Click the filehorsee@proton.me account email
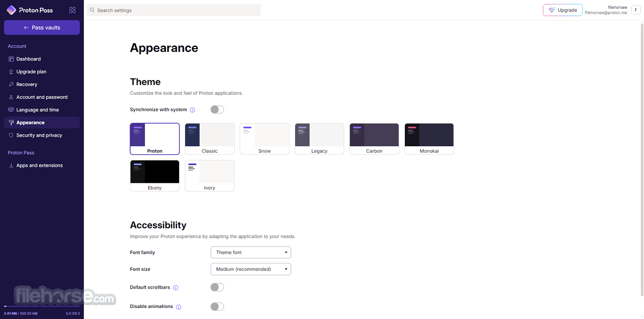644x319 pixels. click(x=606, y=13)
